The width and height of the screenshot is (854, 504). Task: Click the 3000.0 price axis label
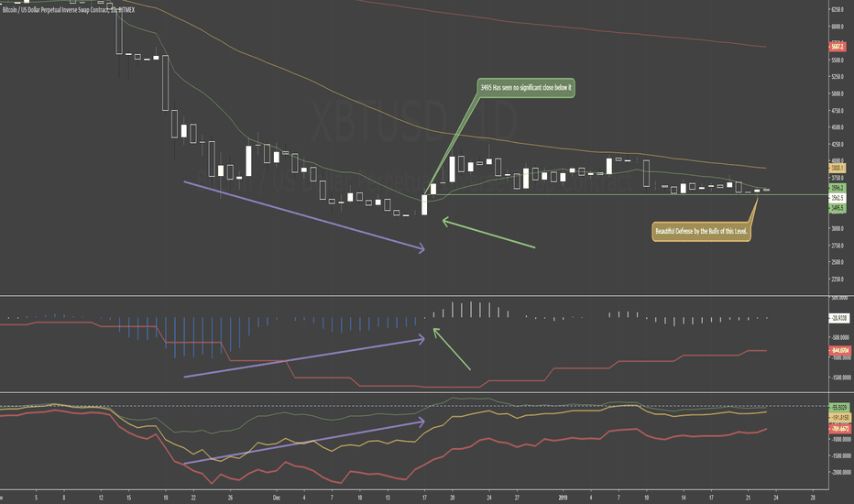[x=838, y=228]
